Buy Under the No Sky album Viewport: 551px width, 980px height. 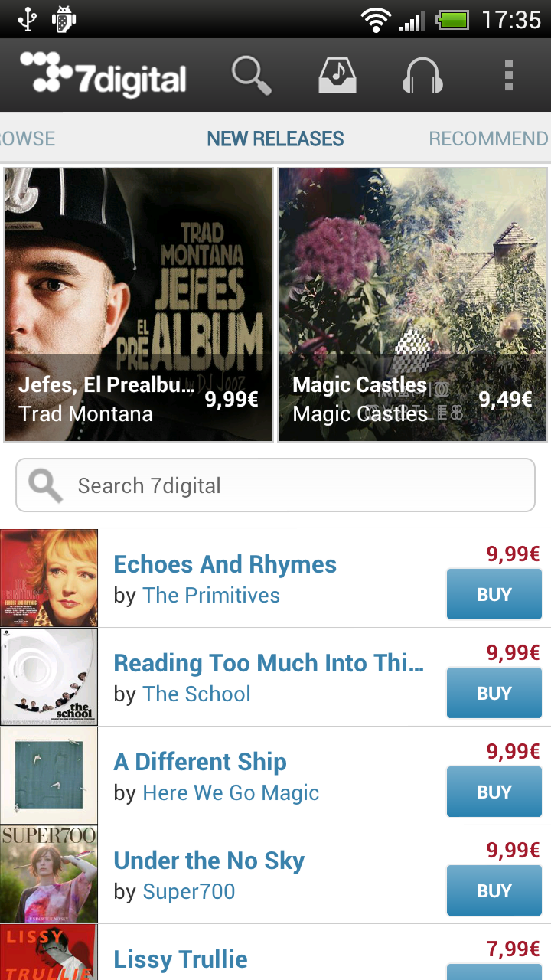[x=494, y=890]
